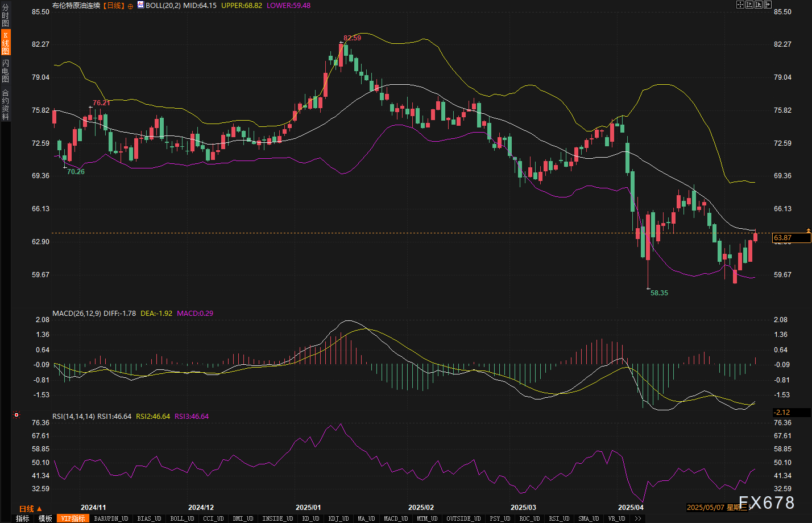Click the orange price alert marker at 63.87
Viewport: 812px width, 523px height.
[x=808, y=230]
